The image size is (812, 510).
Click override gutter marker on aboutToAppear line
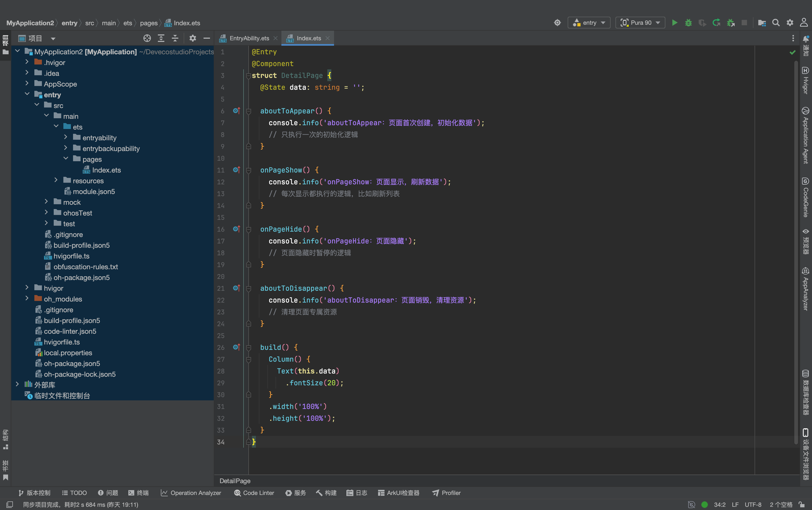pos(237,111)
